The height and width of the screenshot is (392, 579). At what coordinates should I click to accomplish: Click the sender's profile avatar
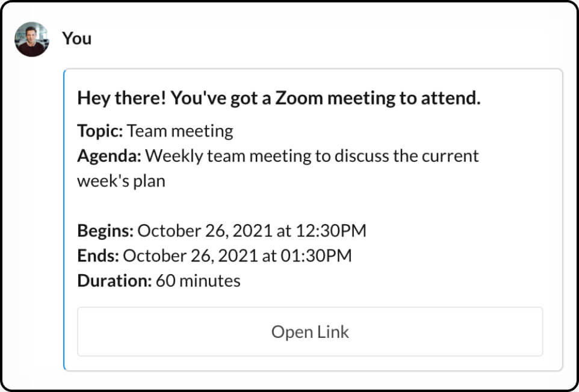(x=31, y=40)
